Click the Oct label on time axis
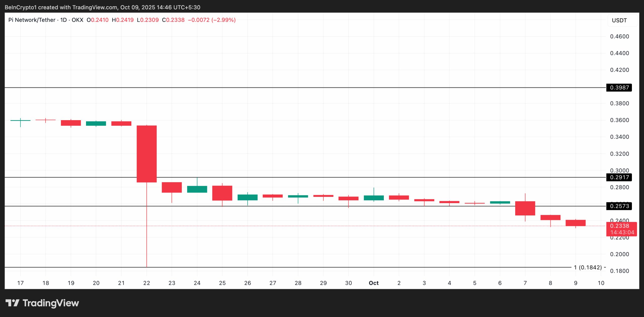 pos(374,283)
